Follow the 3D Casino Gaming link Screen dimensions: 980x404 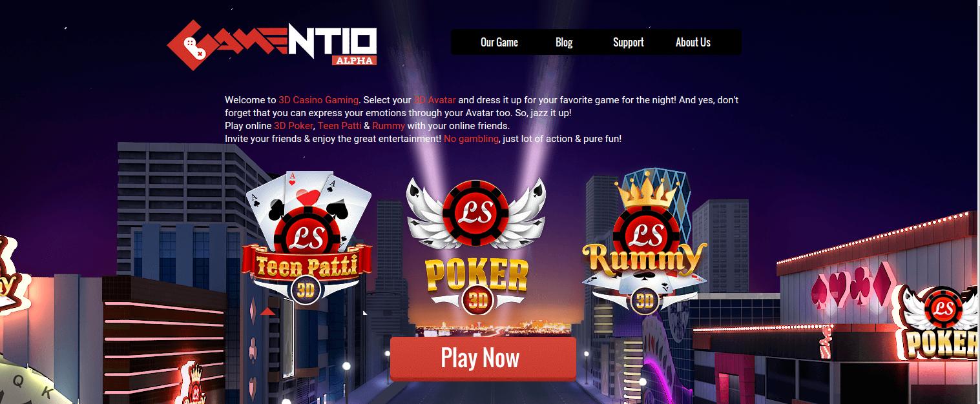(318, 100)
